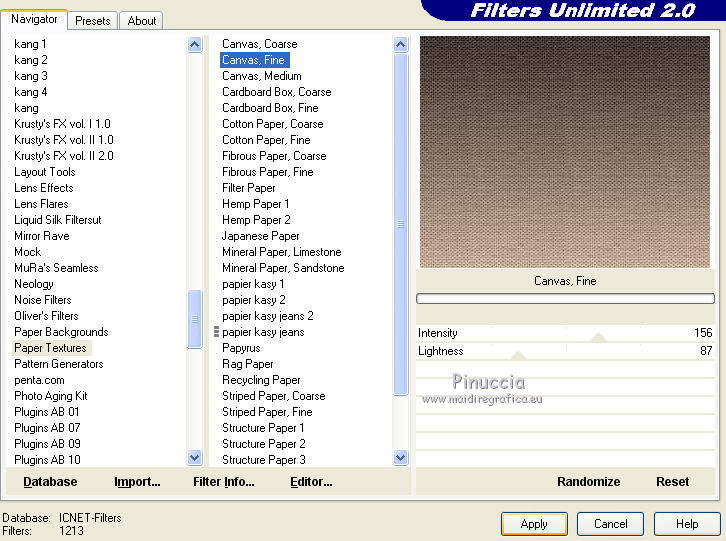Click the Apply button
This screenshot has height=541, width=726.
click(x=534, y=524)
